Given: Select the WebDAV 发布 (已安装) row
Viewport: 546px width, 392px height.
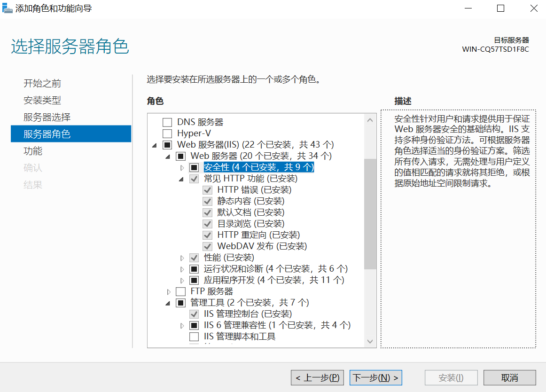Looking at the screenshot, I should pos(262,246).
